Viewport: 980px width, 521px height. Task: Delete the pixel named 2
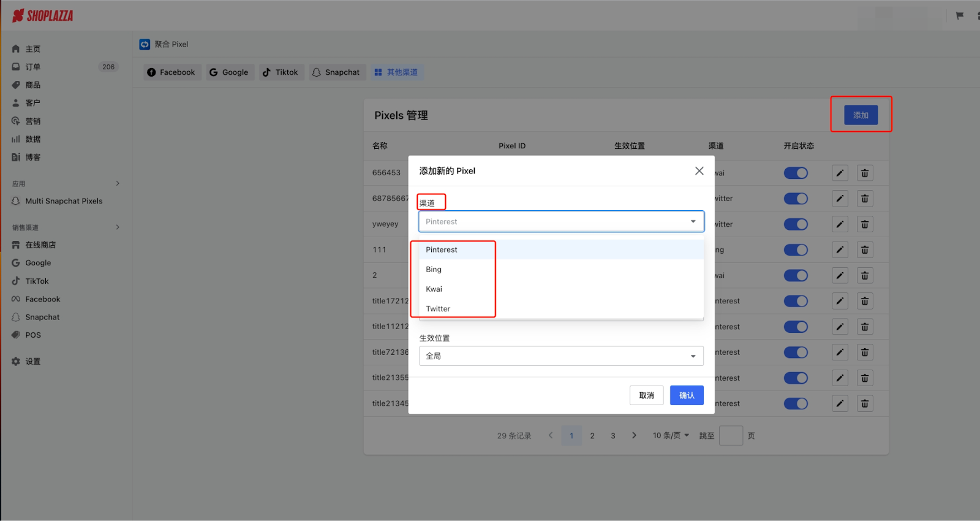click(x=865, y=276)
